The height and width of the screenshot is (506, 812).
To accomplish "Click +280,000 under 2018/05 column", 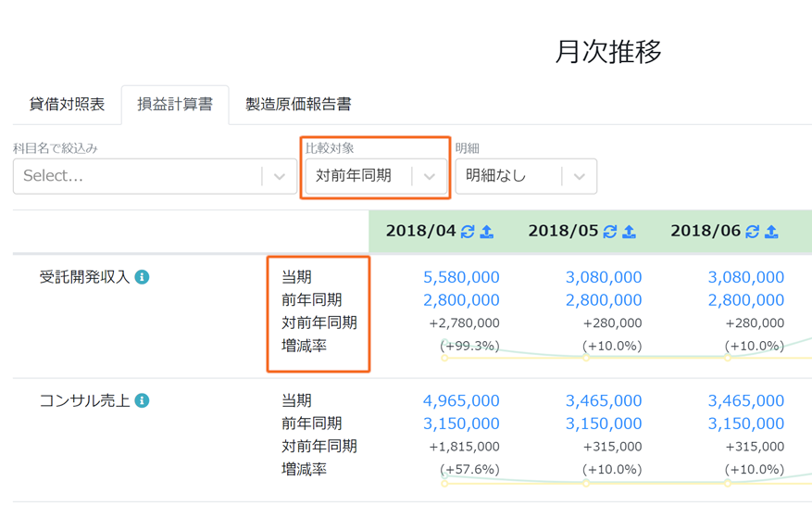I will click(x=613, y=323).
